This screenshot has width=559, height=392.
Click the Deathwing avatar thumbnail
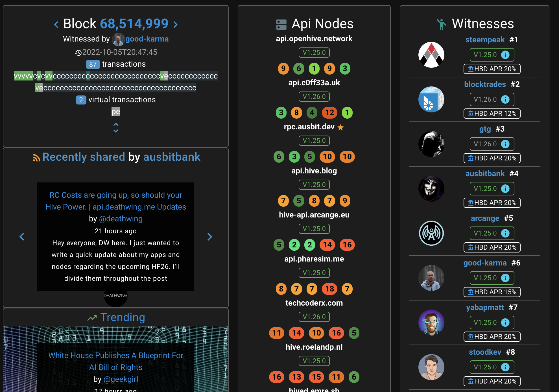pos(116,295)
